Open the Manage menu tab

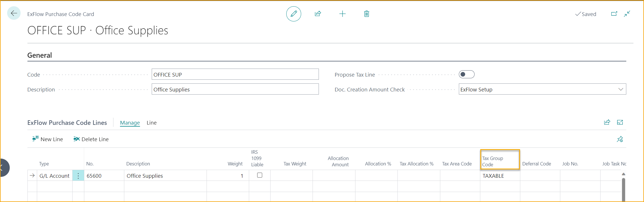[x=130, y=123]
